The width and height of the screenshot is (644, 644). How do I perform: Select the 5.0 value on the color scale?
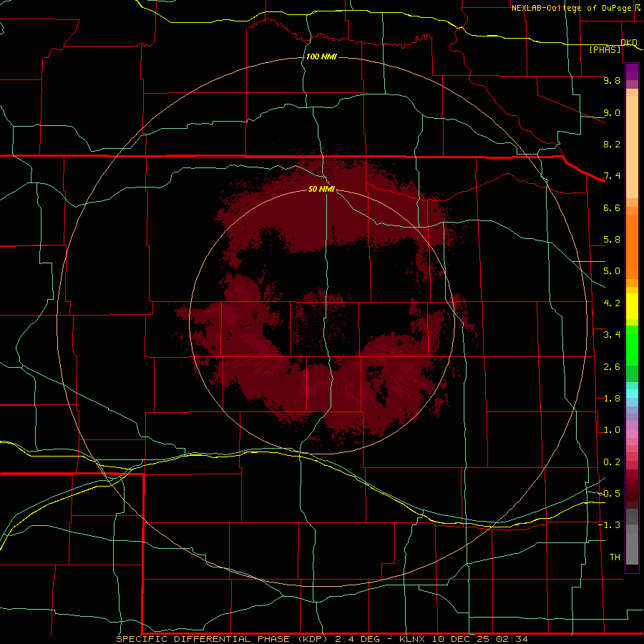point(612,271)
